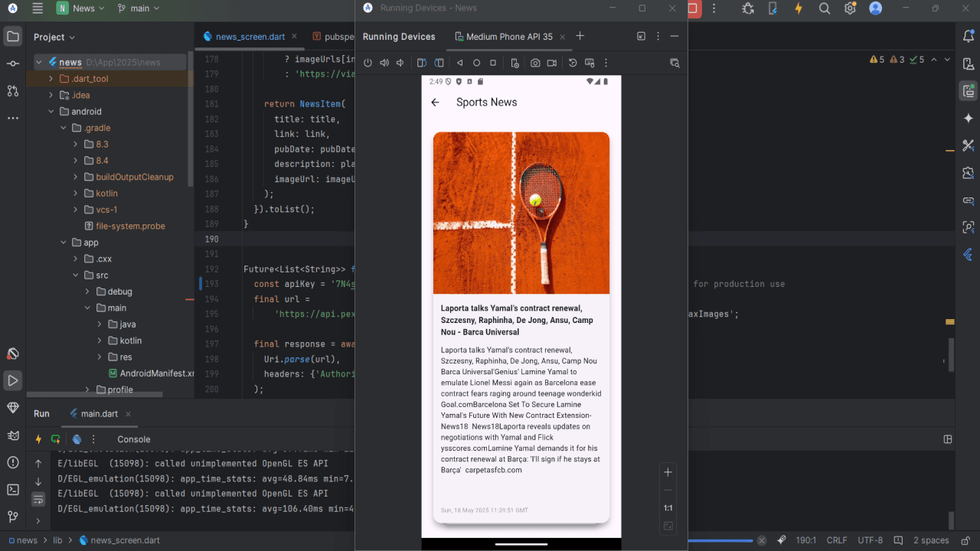Open the Project view dropdown
This screenshot has height=551, width=980.
(x=54, y=37)
